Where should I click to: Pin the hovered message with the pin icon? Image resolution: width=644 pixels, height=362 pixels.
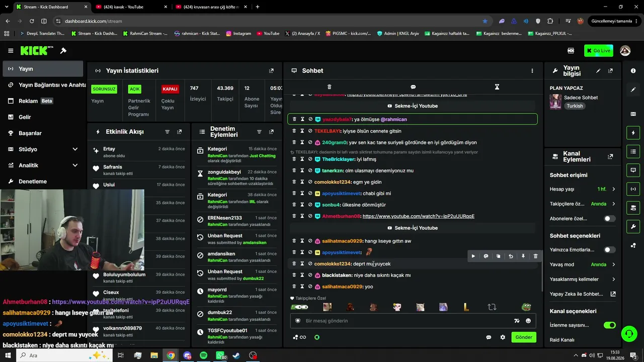click(x=523, y=256)
